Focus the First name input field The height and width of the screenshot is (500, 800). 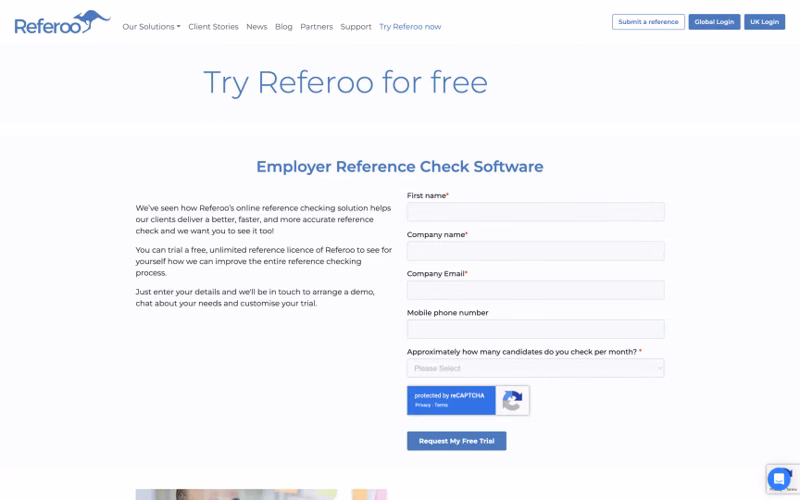coord(535,212)
